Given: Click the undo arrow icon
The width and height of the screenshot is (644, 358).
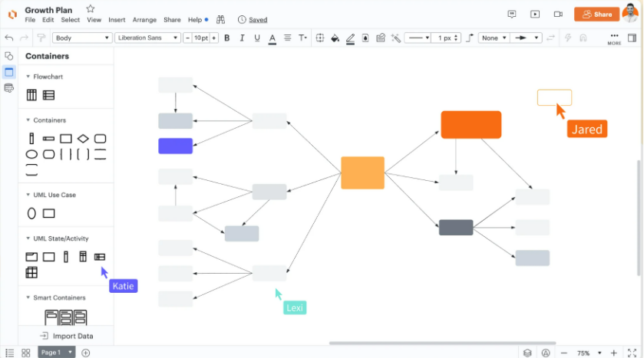Looking at the screenshot, I should point(9,38).
